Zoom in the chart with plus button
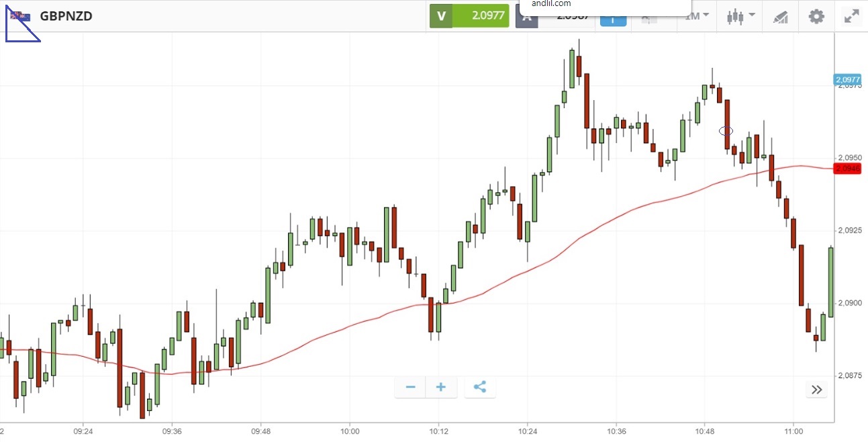 pyautogui.click(x=441, y=387)
